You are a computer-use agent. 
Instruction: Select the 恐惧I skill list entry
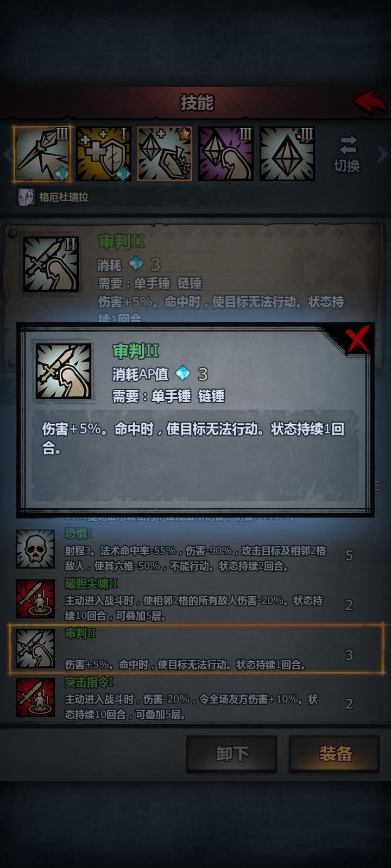pos(196,550)
